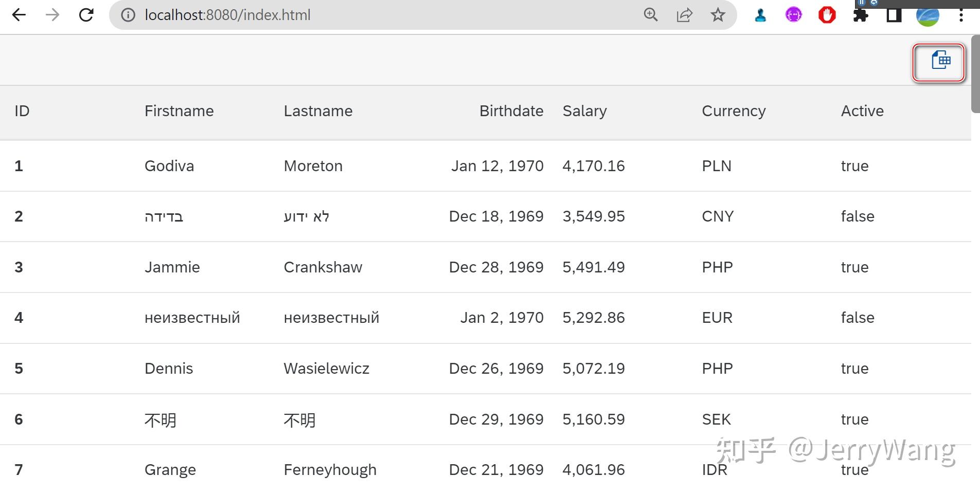This screenshot has width=980, height=494.
Task: Share the current page
Action: click(684, 15)
